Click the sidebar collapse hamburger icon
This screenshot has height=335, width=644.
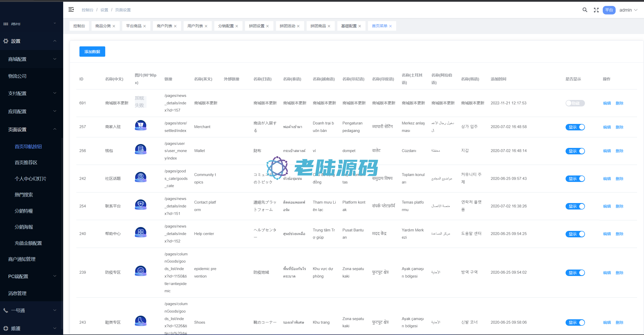coord(71,10)
